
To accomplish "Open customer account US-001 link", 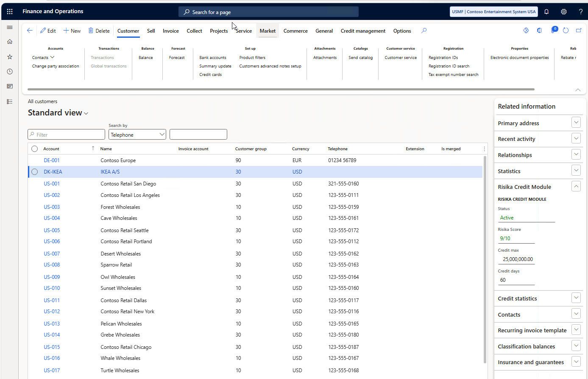I will coord(52,184).
